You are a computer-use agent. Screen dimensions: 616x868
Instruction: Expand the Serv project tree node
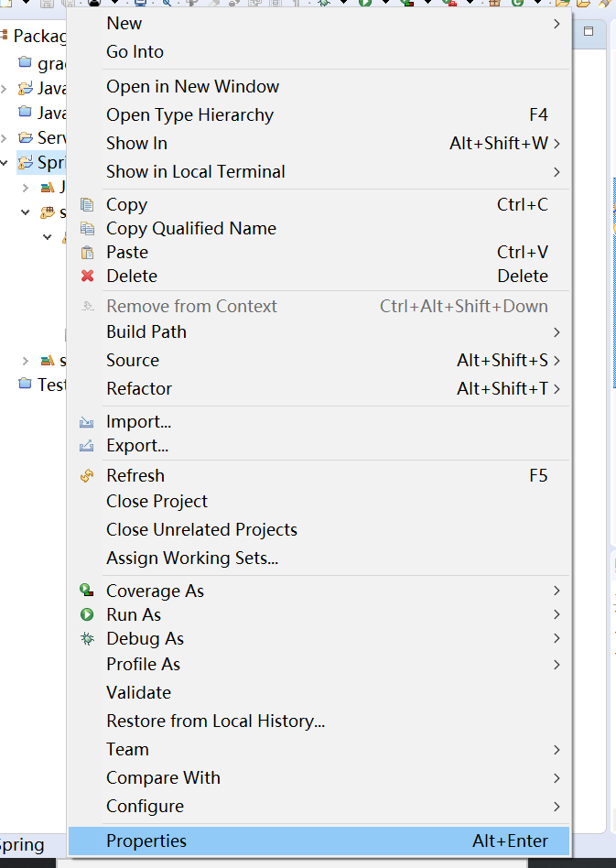(5, 138)
